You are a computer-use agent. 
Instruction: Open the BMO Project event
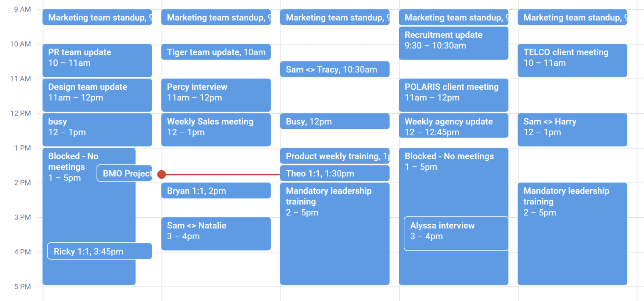[x=125, y=173]
